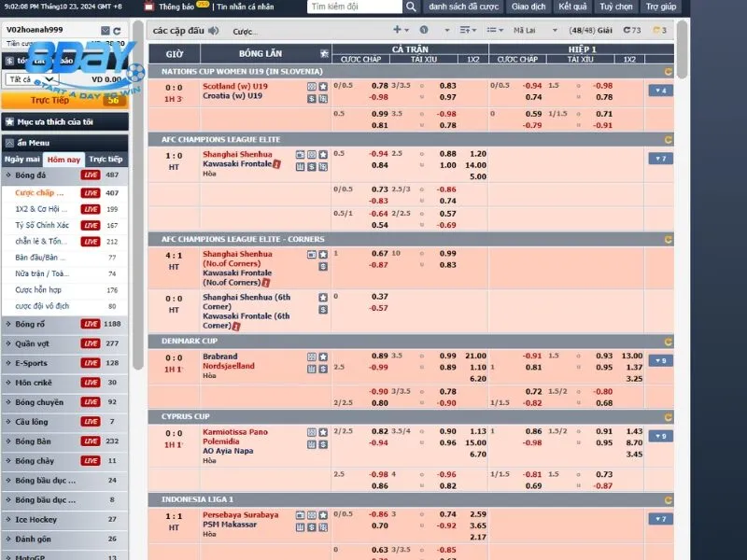The image size is (747, 560).
Task: Open the plus dropdown in odds toolbar
Action: click(401, 30)
